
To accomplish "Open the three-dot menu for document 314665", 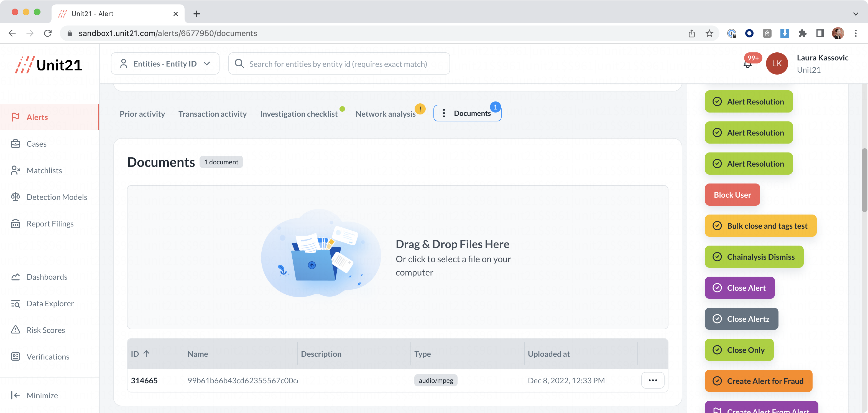I will coord(652,380).
